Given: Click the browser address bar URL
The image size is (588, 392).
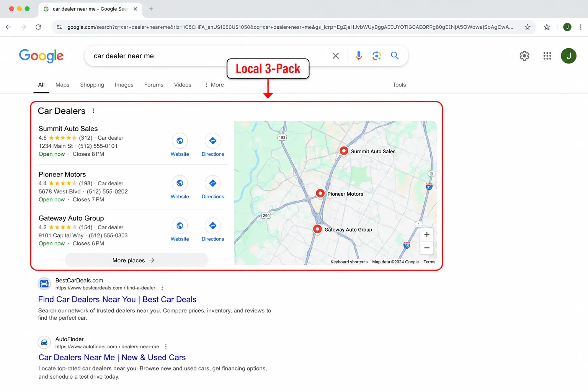Looking at the screenshot, I should coord(290,27).
